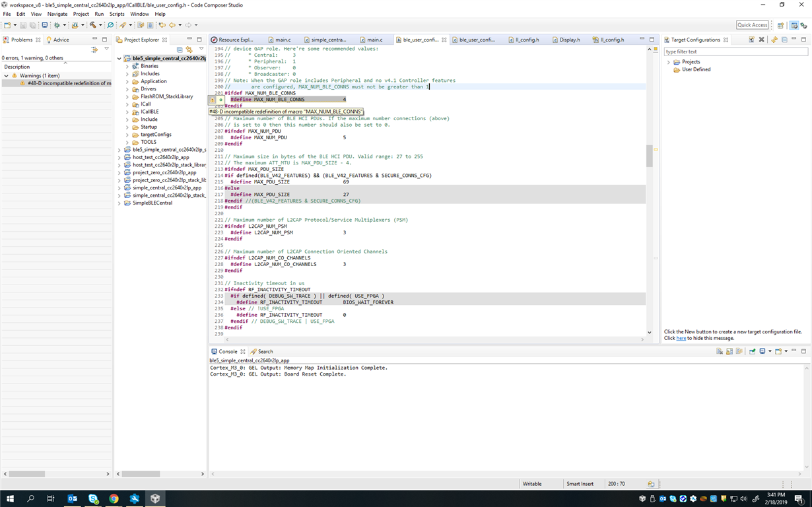Click Collapse All in Project Explorer
The image size is (812, 507).
point(180,50)
